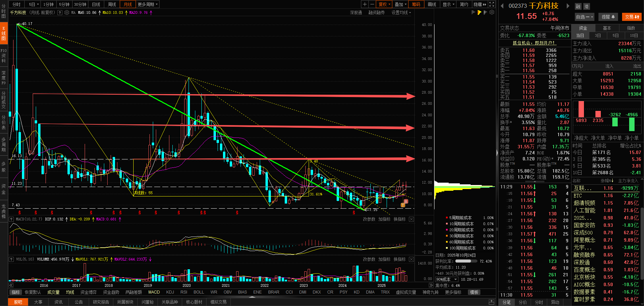The width and height of the screenshot is (644, 306).
Task: Go to next stock with arrow after 千方科技
Action: [568, 6]
